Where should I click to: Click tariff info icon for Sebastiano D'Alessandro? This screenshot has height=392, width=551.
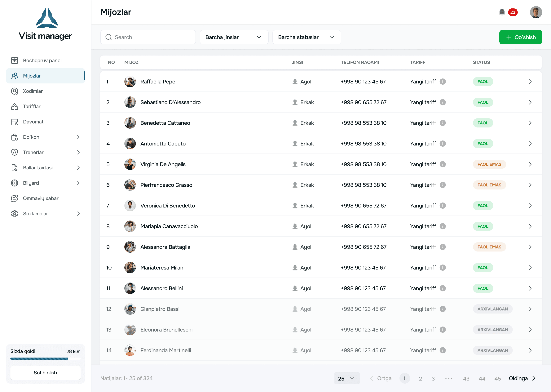tap(443, 102)
